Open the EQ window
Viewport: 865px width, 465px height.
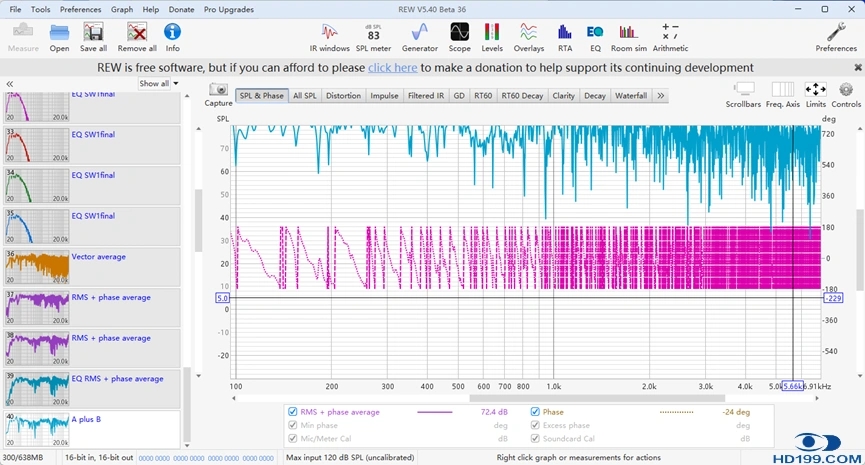(x=595, y=37)
